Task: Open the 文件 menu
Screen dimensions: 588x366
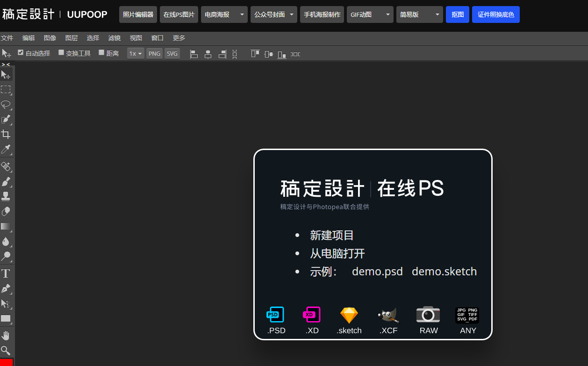Action: [x=7, y=38]
